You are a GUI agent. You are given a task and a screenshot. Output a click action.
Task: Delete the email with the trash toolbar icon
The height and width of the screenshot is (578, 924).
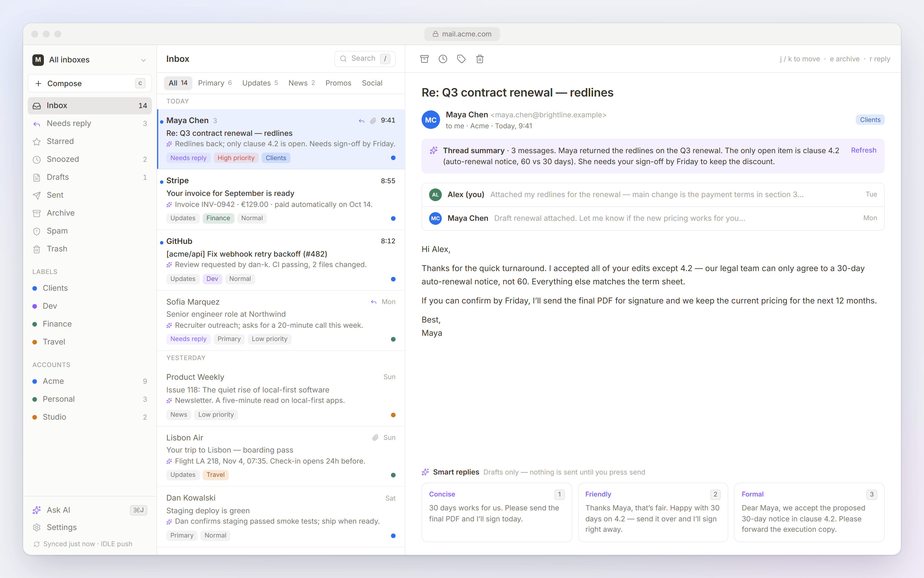pyautogui.click(x=480, y=59)
